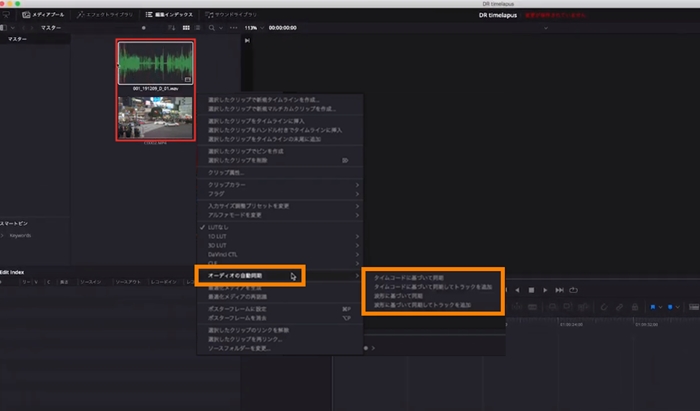The height and width of the screenshot is (411, 700).
Task: Expand the 3D LUT submenu
Action: tap(280, 245)
